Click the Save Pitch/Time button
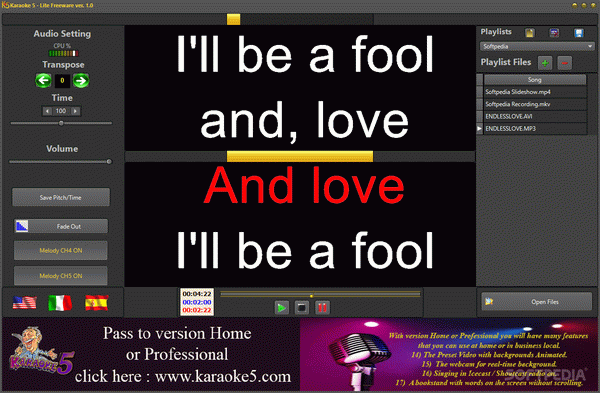This screenshot has height=393, width=600. coord(61,197)
